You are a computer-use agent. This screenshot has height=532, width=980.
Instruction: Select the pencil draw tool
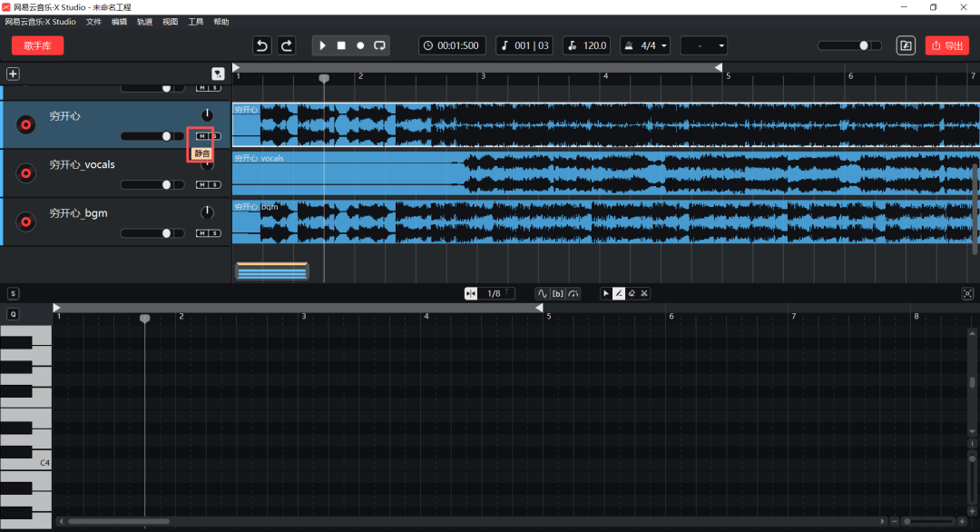coord(619,293)
